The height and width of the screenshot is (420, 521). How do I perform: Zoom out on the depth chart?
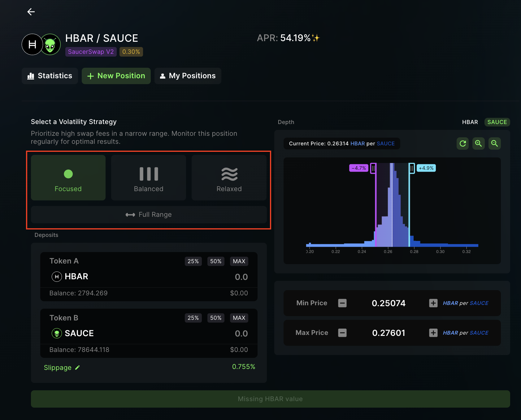click(495, 144)
